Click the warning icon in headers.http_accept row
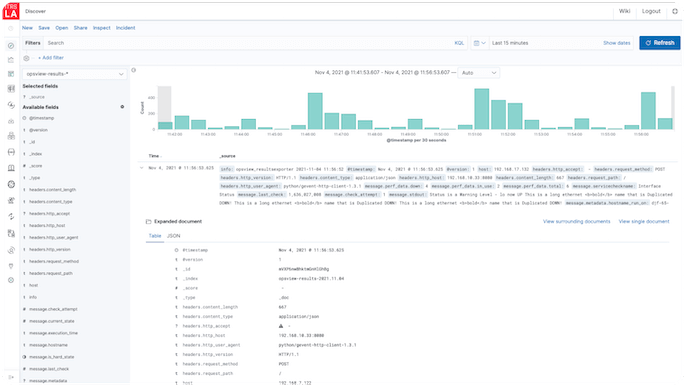This screenshot has height=387, width=686. pos(281,326)
